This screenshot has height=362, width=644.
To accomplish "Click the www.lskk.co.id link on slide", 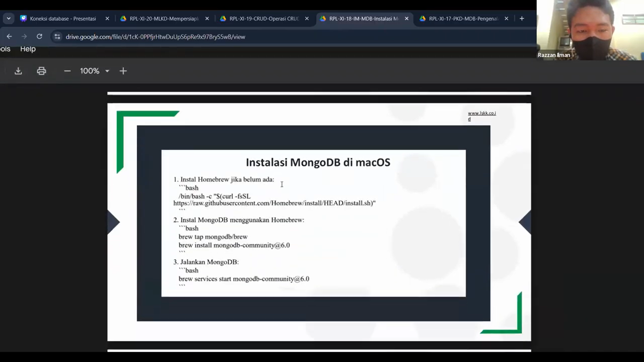I will 482,113.
